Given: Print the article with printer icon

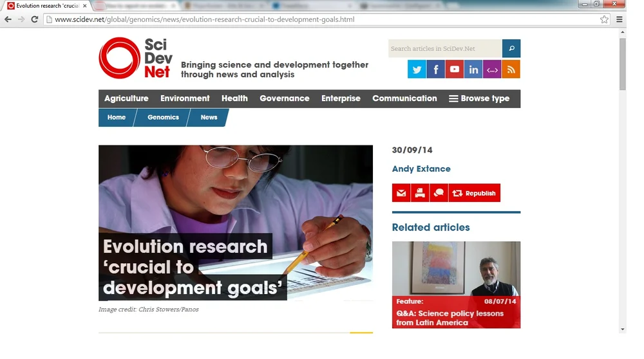Looking at the screenshot, I should coord(420,193).
